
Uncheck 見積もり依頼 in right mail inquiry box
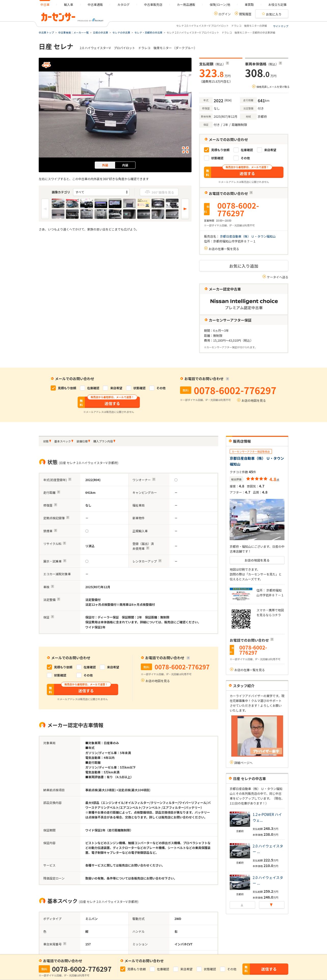[x=206, y=150]
